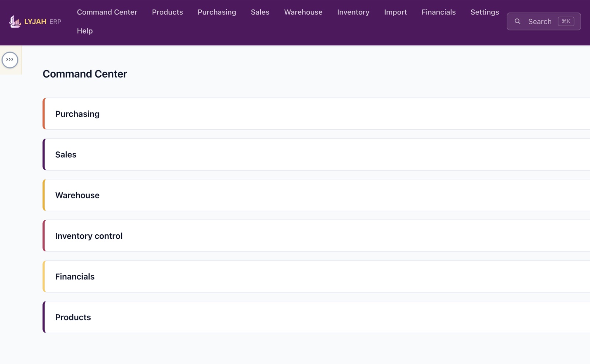Open the Financials menu in top navigation
This screenshot has height=364, width=590.
click(x=438, y=12)
